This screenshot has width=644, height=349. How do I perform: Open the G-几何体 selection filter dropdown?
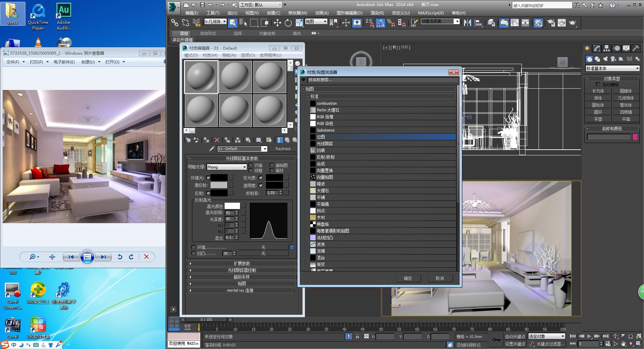215,21
